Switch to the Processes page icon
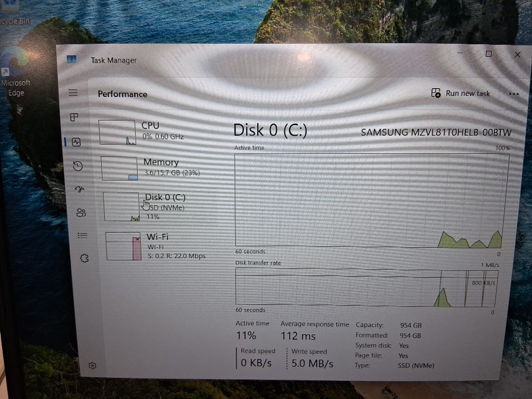The width and height of the screenshot is (532, 399). pyautogui.click(x=74, y=117)
